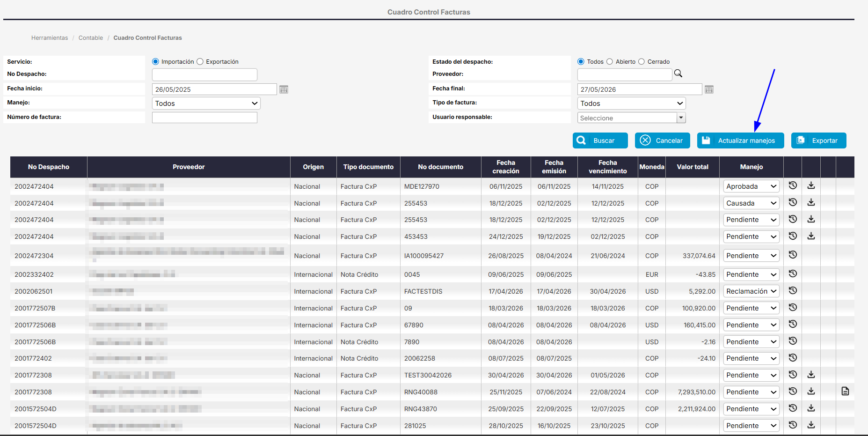Choose Cerrado for Estado del despacho
This screenshot has height=436, width=868.
pos(642,62)
